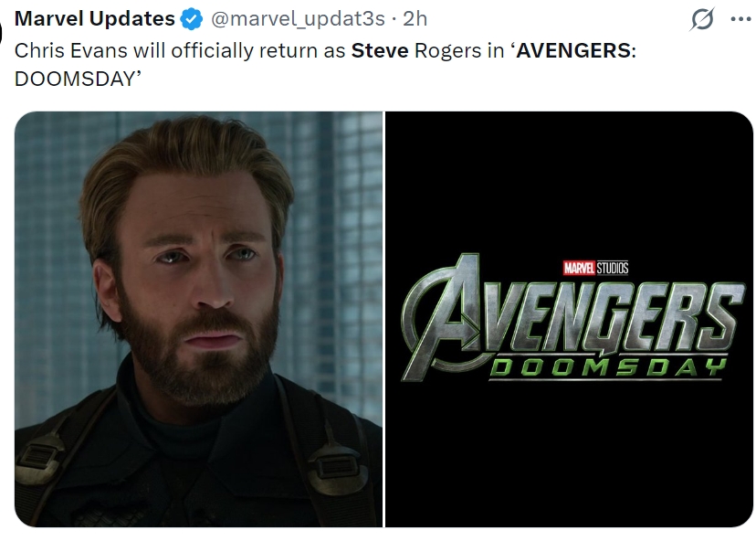The image size is (756, 541).
Task: Click the Marvel Studios logo in image
Action: click(x=596, y=268)
